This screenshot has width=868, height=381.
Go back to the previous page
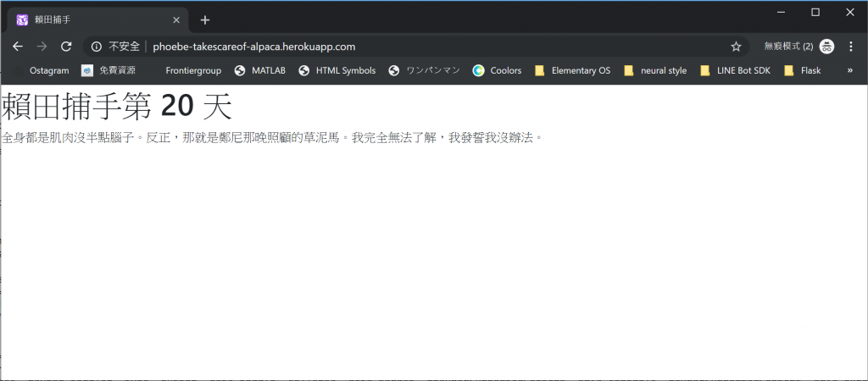[18, 47]
